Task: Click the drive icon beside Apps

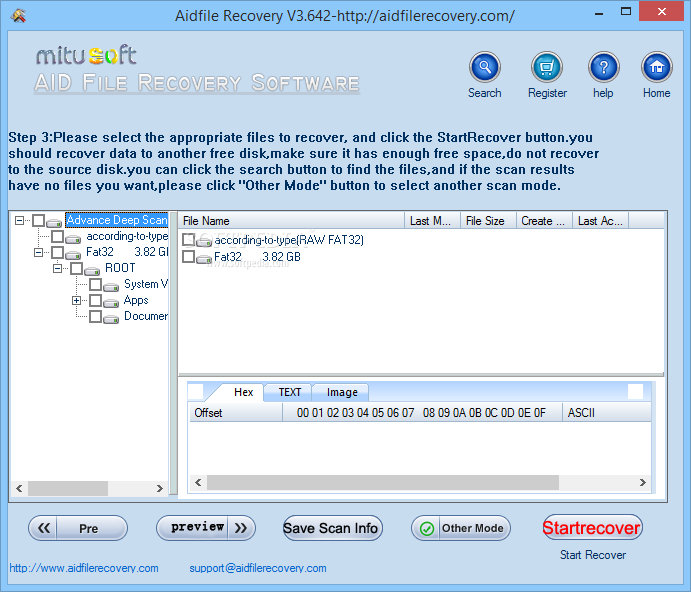Action: tap(111, 302)
